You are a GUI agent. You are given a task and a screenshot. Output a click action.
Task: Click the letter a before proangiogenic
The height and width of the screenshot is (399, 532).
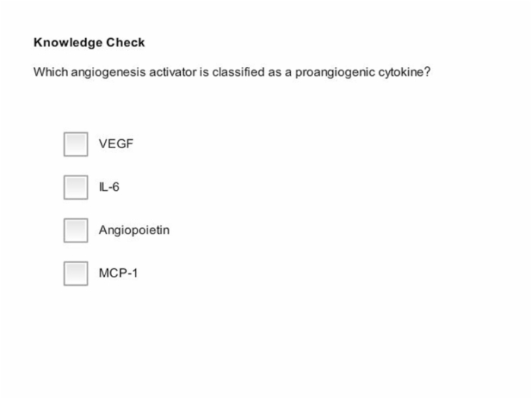click(288, 73)
